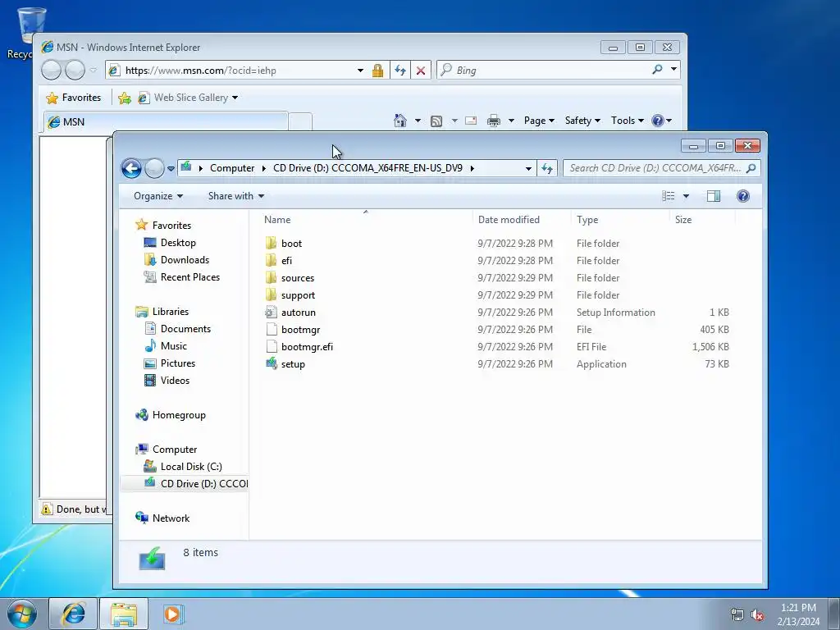Open Windows Media Player from taskbar

point(172,614)
